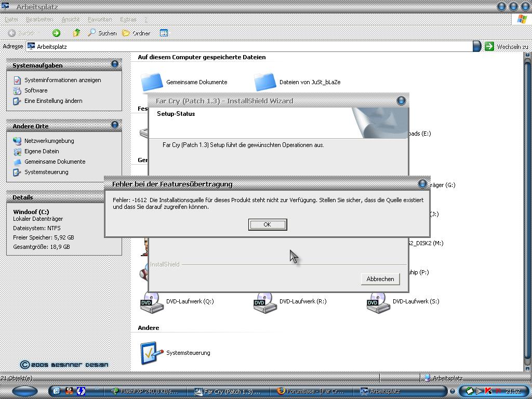Open the Favoriten menu
The height and width of the screenshot is (399, 532).
tap(100, 19)
